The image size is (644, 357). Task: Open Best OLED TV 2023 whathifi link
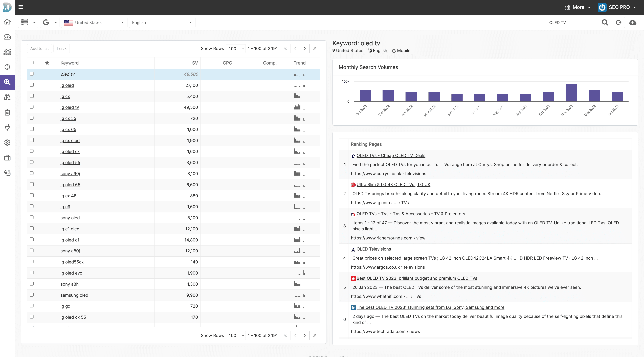point(417,278)
